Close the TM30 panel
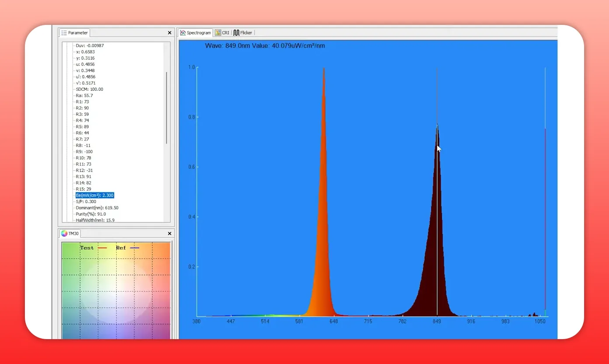609x364 pixels. point(170,233)
